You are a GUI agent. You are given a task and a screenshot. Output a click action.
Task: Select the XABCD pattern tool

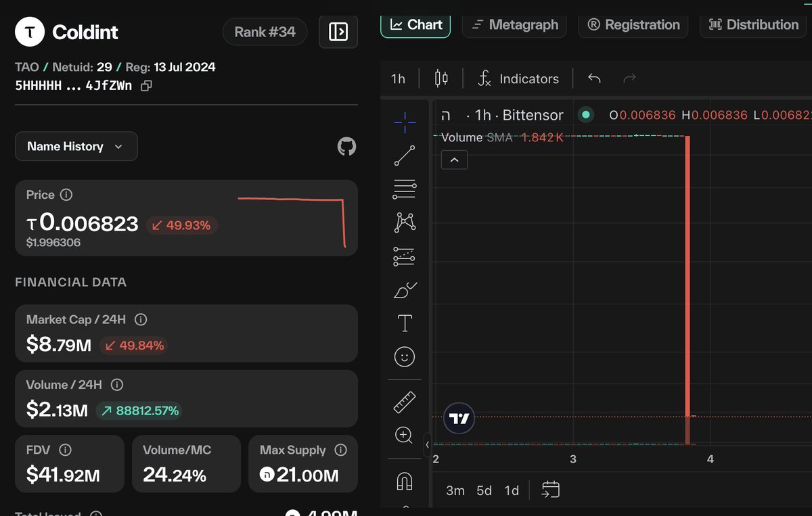tap(405, 222)
